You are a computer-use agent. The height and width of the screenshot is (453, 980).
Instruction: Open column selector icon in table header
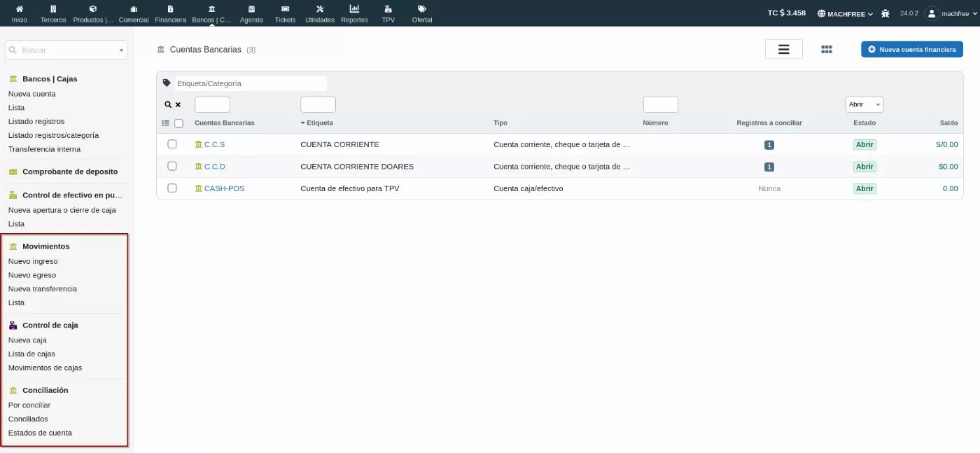(x=166, y=123)
